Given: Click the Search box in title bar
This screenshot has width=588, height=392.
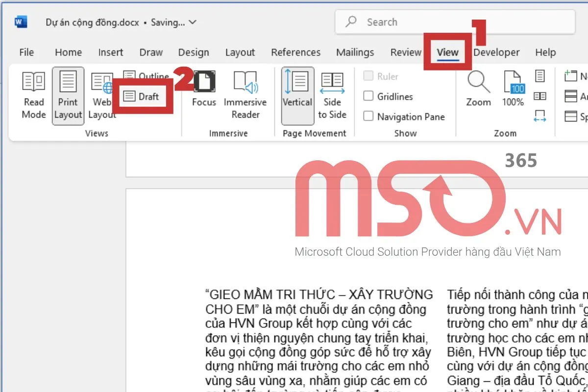Looking at the screenshot, I should 455,22.
